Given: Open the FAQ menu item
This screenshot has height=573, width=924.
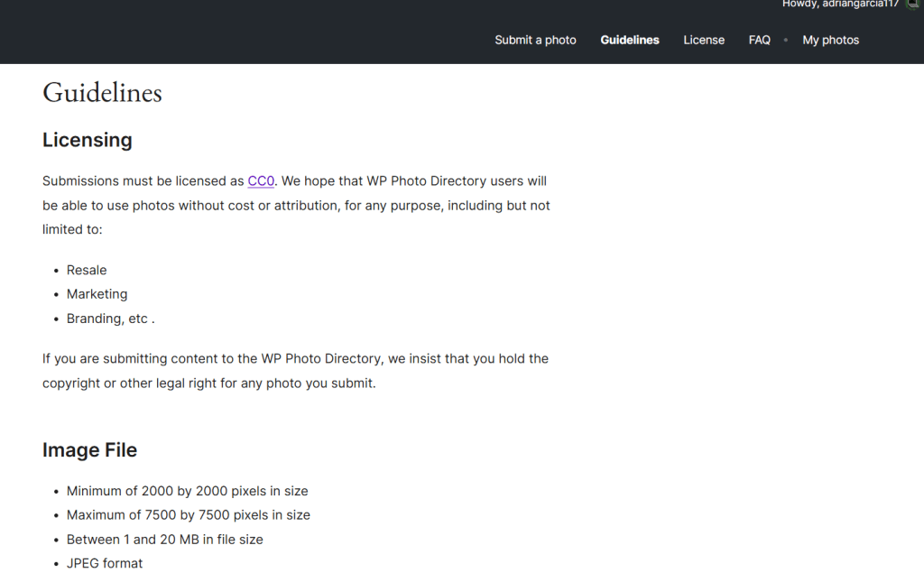Looking at the screenshot, I should coord(759,40).
